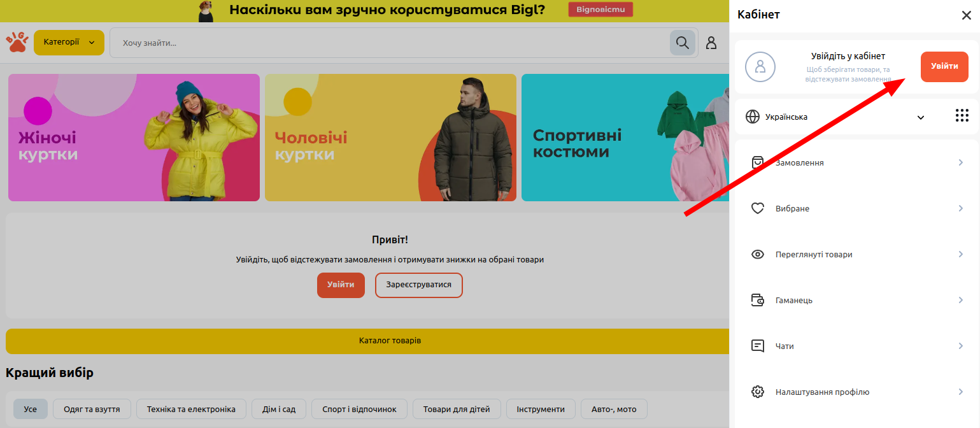Expand the Переглянуті товари row chevron
Viewport: 980px width, 428px height.
[961, 254]
